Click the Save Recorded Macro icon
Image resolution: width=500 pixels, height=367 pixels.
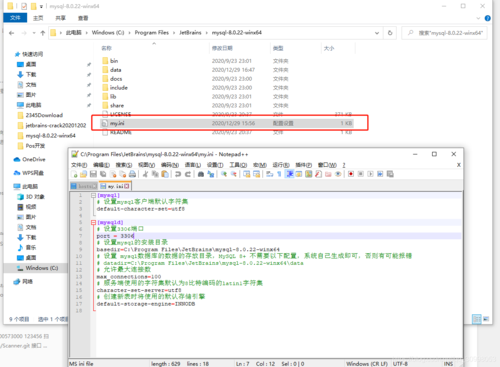click(x=390, y=174)
